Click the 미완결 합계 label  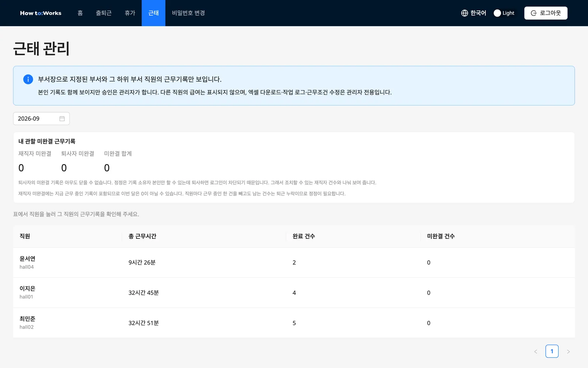pyautogui.click(x=118, y=153)
